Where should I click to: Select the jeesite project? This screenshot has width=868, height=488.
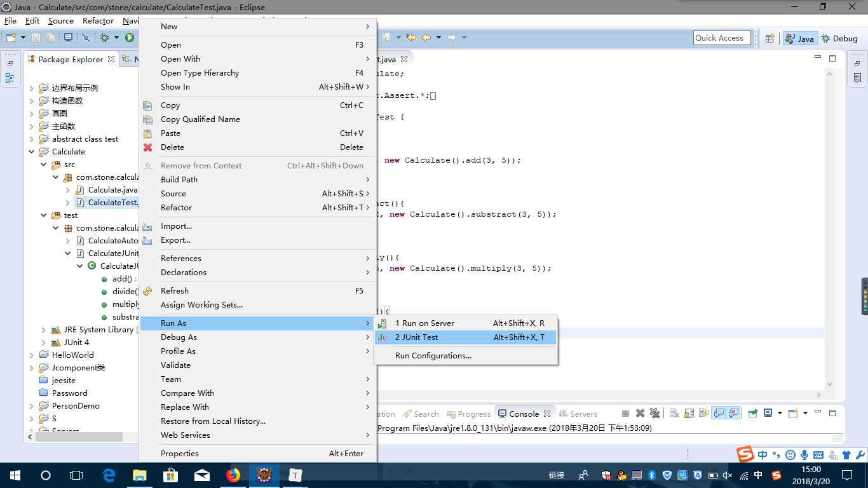pyautogui.click(x=57, y=381)
